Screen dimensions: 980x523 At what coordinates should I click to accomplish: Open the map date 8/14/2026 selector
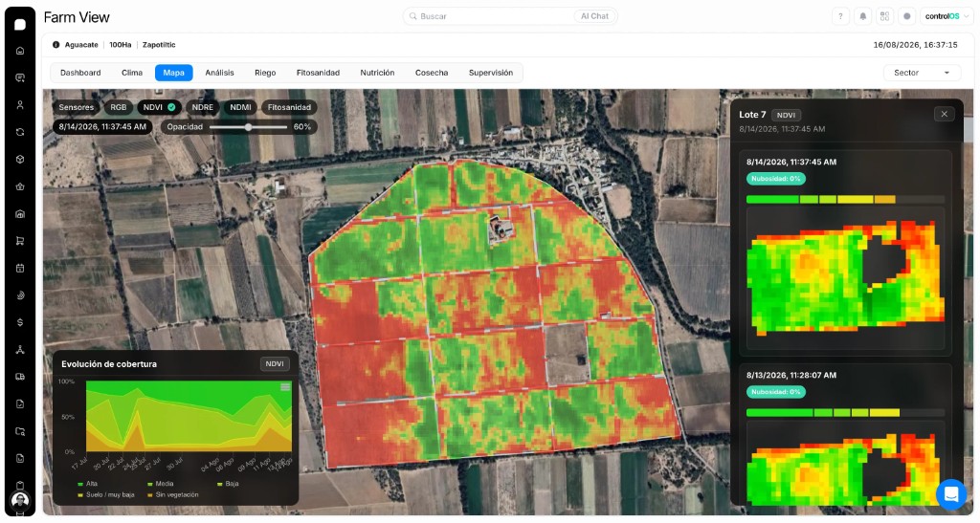(102, 127)
